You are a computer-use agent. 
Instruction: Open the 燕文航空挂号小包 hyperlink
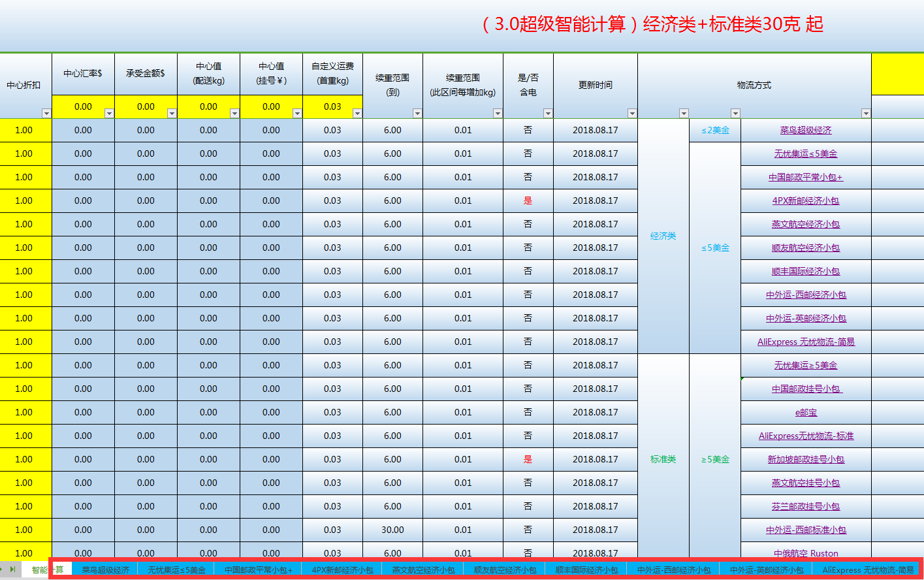[x=806, y=483]
